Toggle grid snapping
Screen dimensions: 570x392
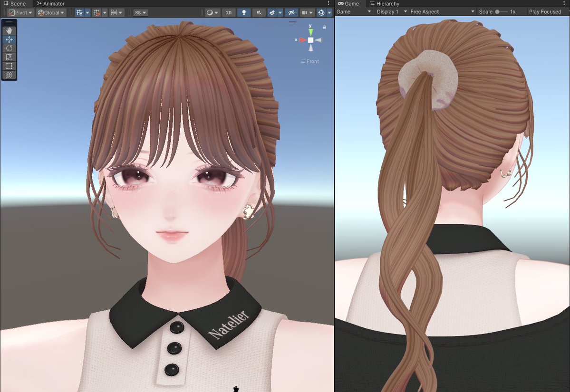click(97, 13)
